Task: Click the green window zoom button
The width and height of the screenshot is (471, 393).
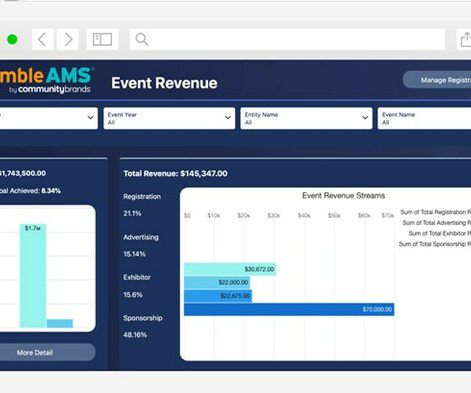Action: coord(12,39)
